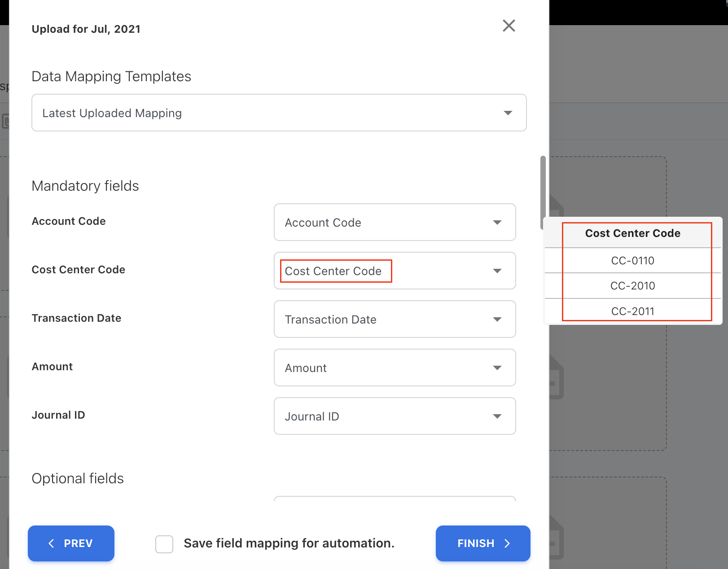Image resolution: width=728 pixels, height=569 pixels.
Task: Click the left chevron icon on PREV
Action: pos(51,543)
